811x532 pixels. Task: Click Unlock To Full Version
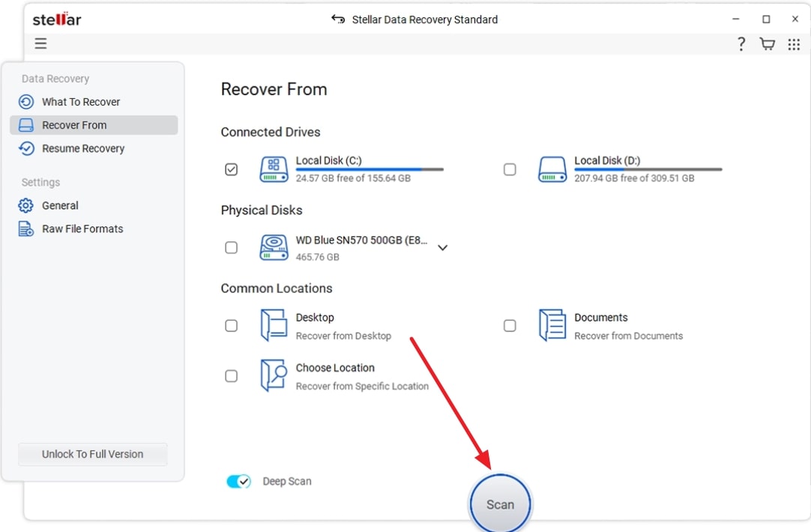tap(92, 454)
